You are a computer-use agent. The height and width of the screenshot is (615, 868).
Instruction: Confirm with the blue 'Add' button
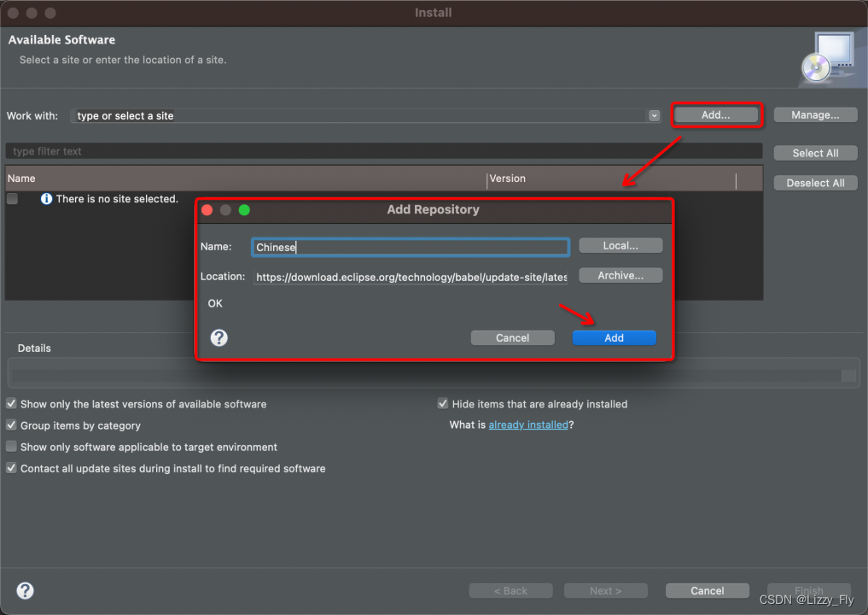click(x=614, y=338)
